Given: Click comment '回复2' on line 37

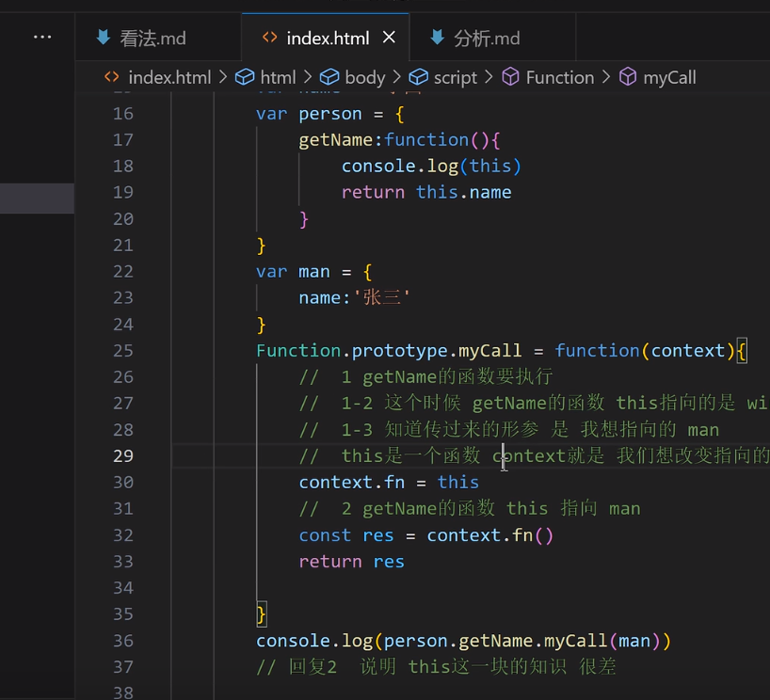Looking at the screenshot, I should tap(313, 667).
